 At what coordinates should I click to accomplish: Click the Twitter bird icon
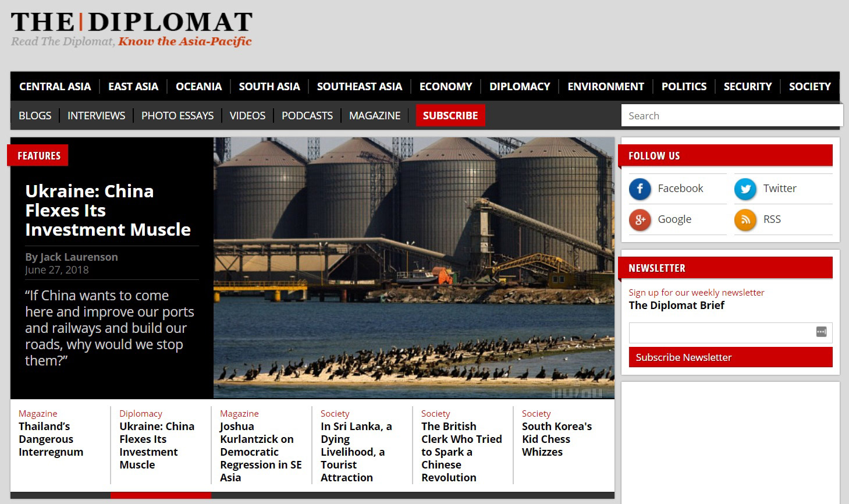point(745,189)
